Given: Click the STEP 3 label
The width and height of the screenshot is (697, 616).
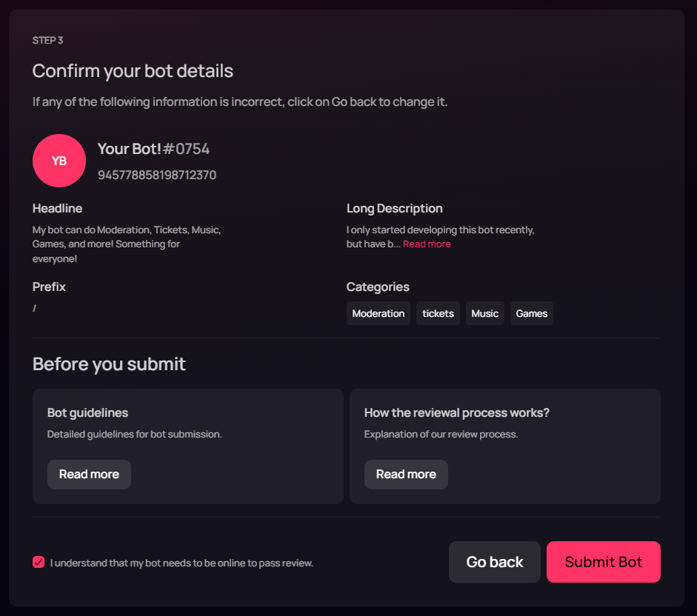Looking at the screenshot, I should 47,41.
